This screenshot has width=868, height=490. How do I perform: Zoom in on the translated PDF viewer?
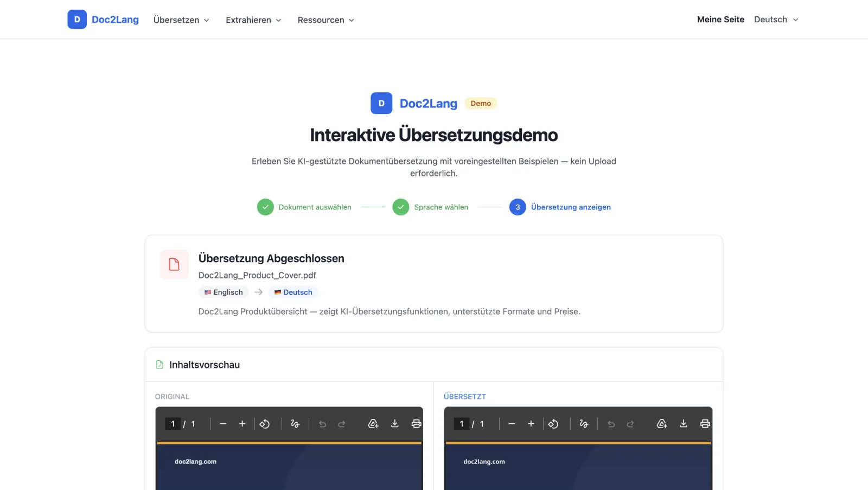tap(531, 424)
